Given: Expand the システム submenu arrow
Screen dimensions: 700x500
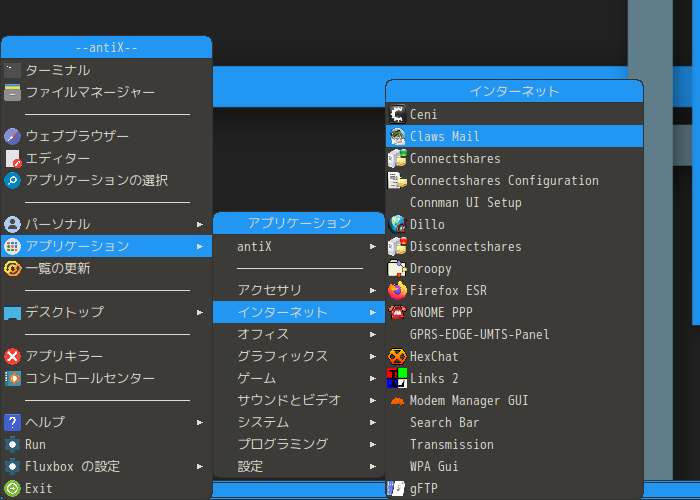Looking at the screenshot, I should coord(373,422).
